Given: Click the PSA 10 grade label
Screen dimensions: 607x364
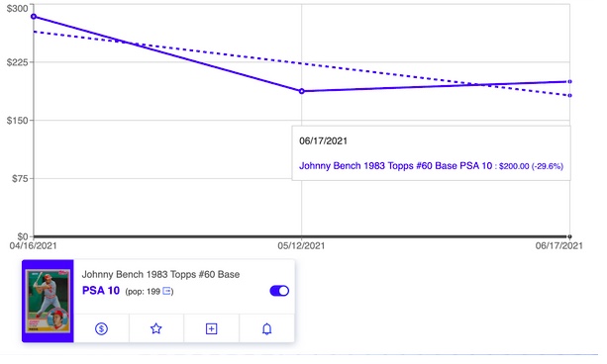Looking at the screenshot, I should (101, 291).
